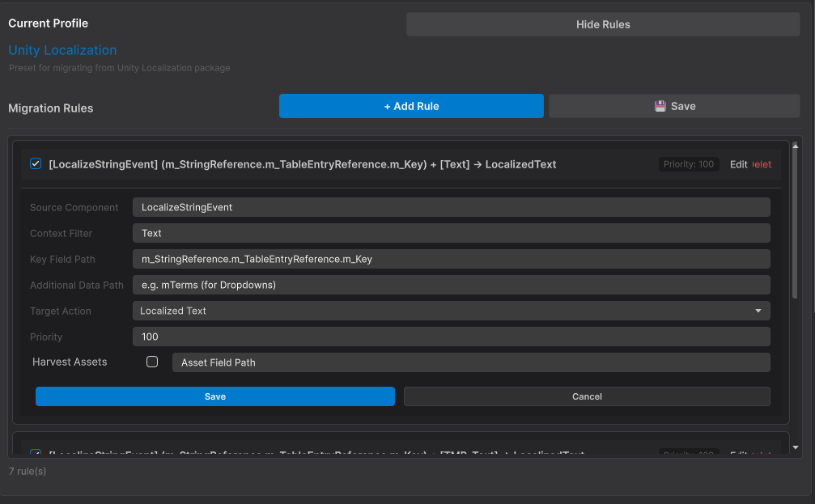Click the Context Filter text field
The width and height of the screenshot is (815, 504).
[452, 233]
